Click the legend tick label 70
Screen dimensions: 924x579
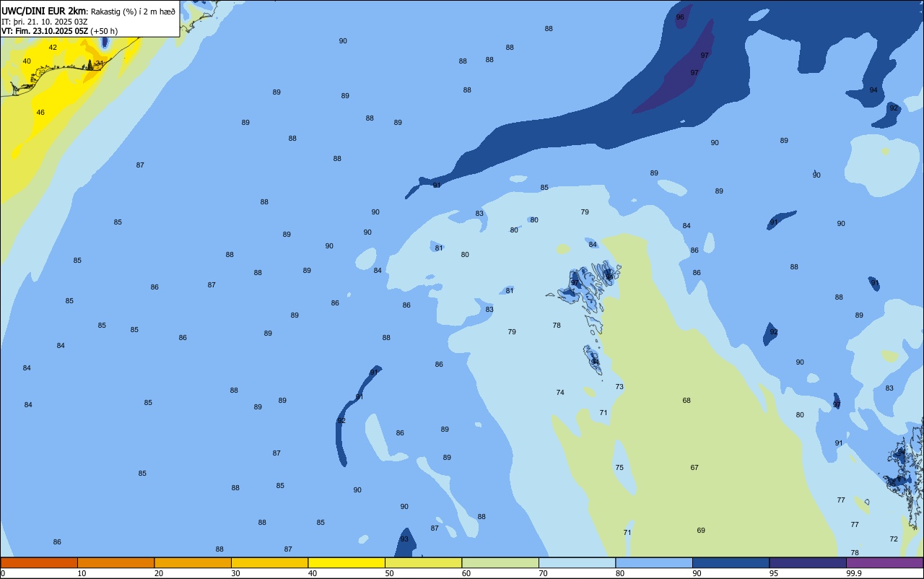(x=543, y=573)
